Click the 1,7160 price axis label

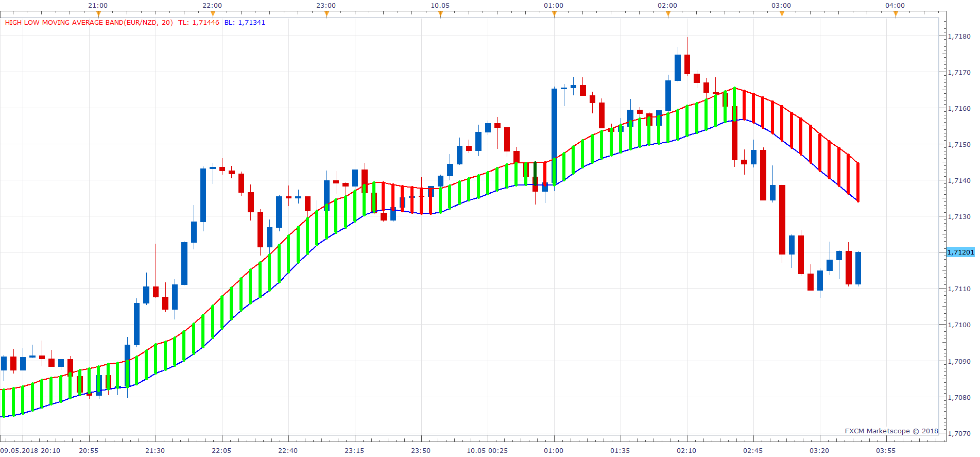pyautogui.click(x=959, y=109)
